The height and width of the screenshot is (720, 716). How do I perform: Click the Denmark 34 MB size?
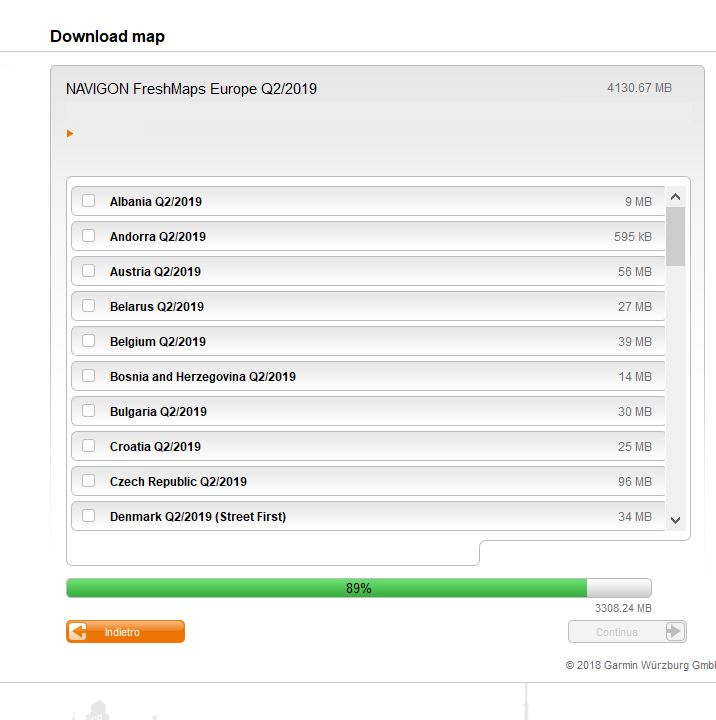(x=635, y=517)
